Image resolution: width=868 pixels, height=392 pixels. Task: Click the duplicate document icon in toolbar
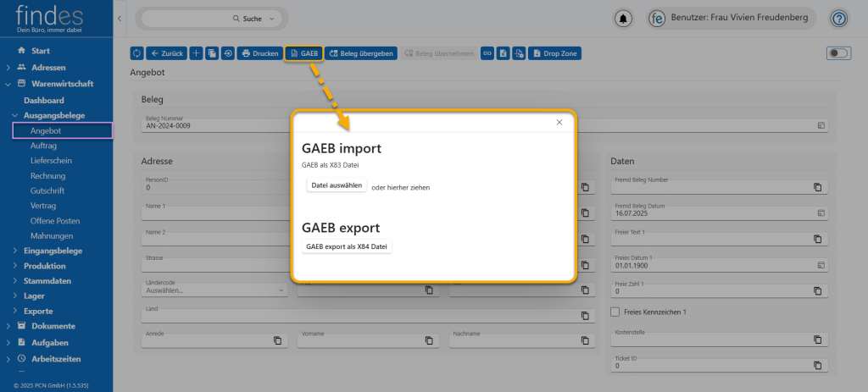pyautogui.click(x=212, y=53)
